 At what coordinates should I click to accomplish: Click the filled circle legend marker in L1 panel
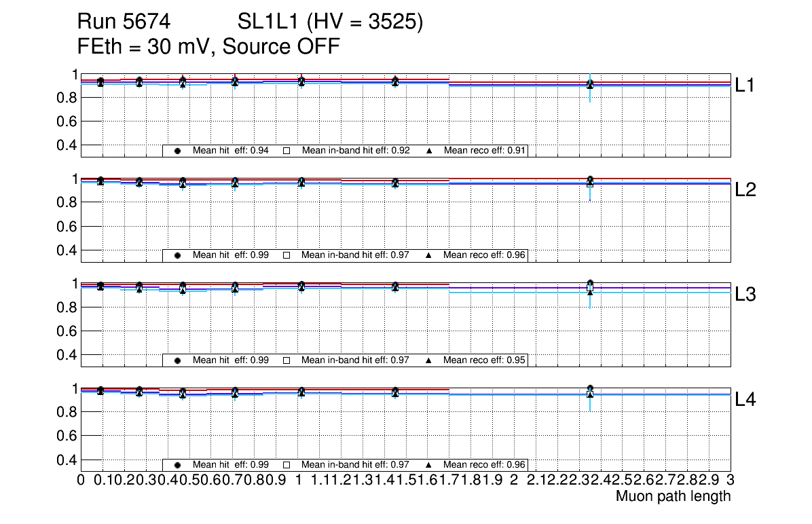[x=177, y=151]
